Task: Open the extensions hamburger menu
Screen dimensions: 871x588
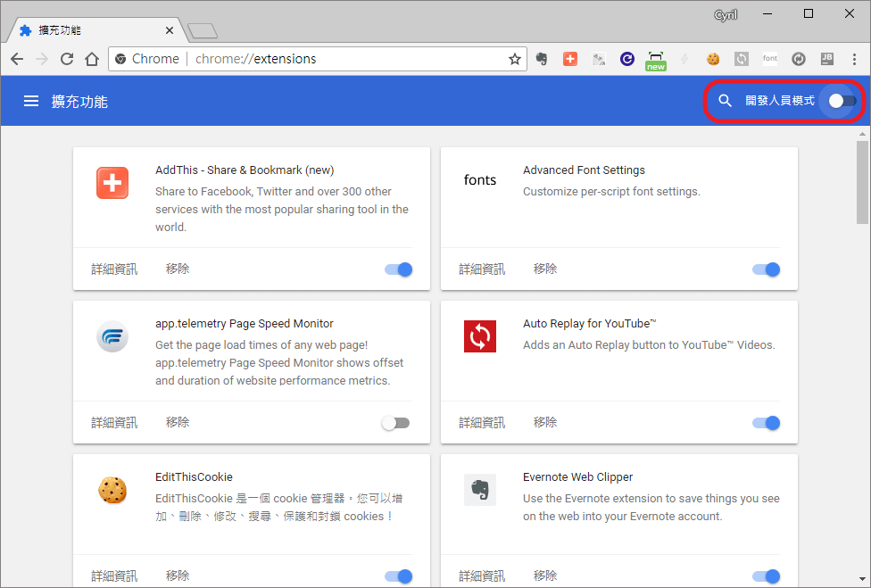Action: click(x=31, y=101)
